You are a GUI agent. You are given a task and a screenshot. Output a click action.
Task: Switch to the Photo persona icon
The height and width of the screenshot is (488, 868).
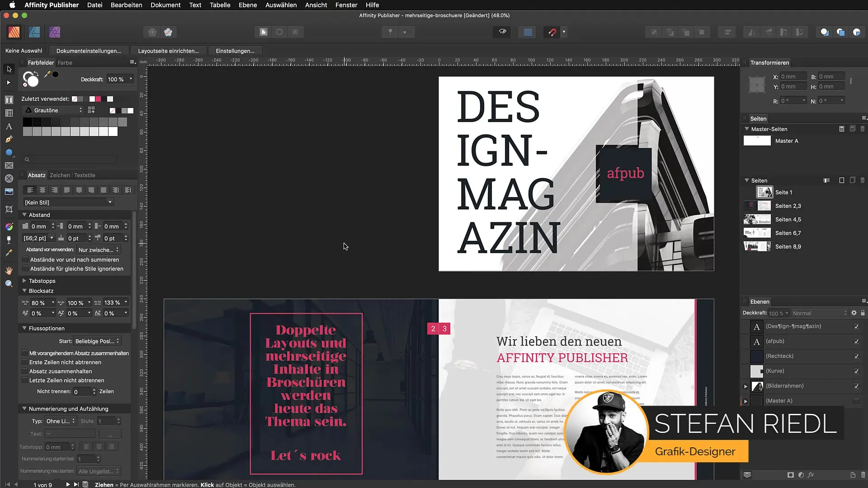tap(55, 32)
